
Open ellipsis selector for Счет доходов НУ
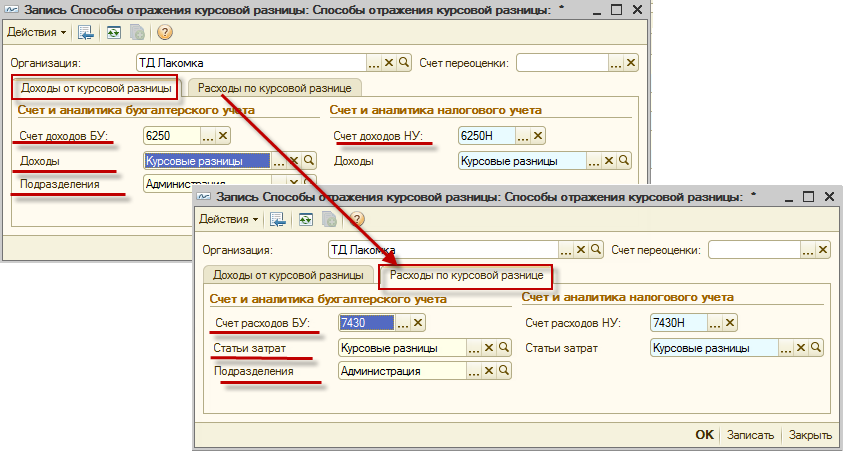tap(523, 136)
